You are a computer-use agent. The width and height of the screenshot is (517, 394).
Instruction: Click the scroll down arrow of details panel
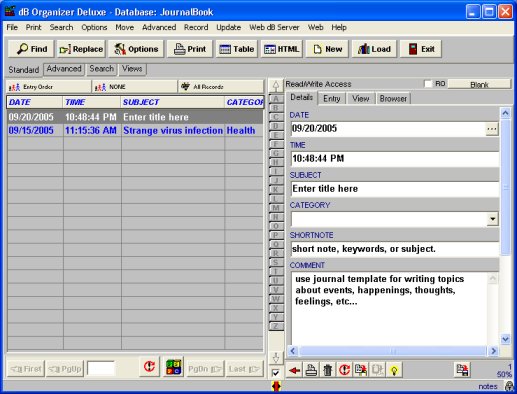coord(505,339)
